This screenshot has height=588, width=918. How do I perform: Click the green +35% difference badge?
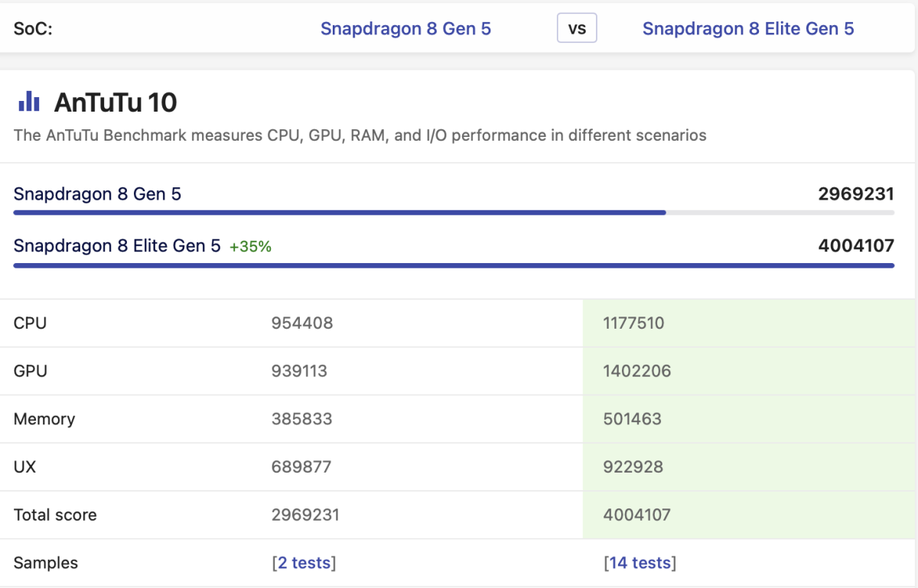(250, 247)
